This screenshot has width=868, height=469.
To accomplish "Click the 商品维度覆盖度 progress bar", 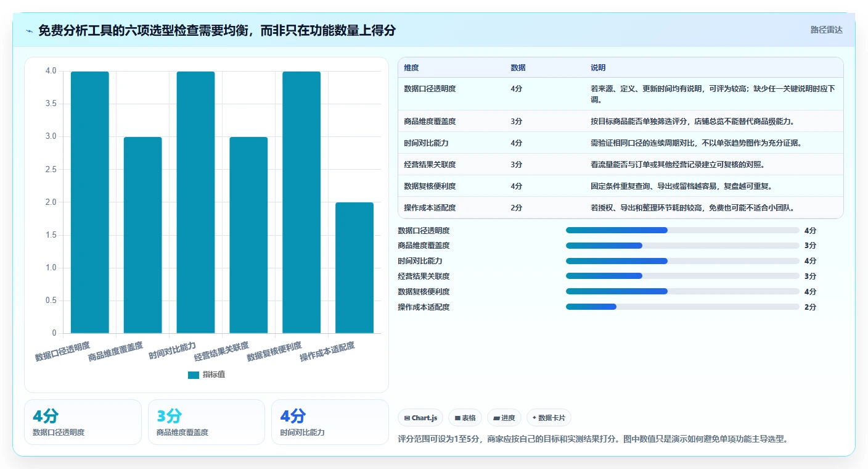I will tap(682, 246).
